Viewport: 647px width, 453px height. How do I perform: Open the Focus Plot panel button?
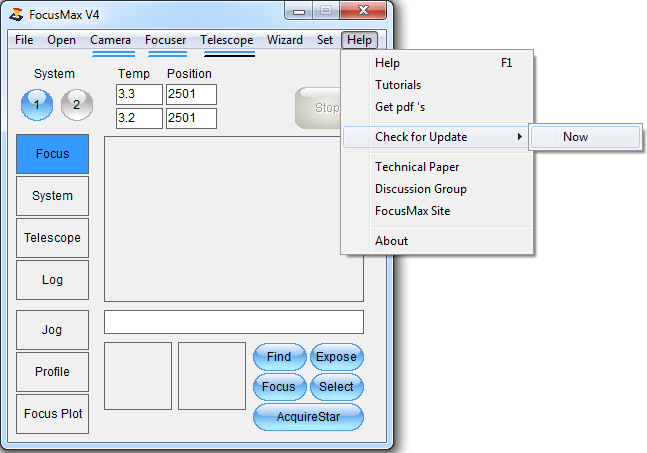click(x=52, y=414)
